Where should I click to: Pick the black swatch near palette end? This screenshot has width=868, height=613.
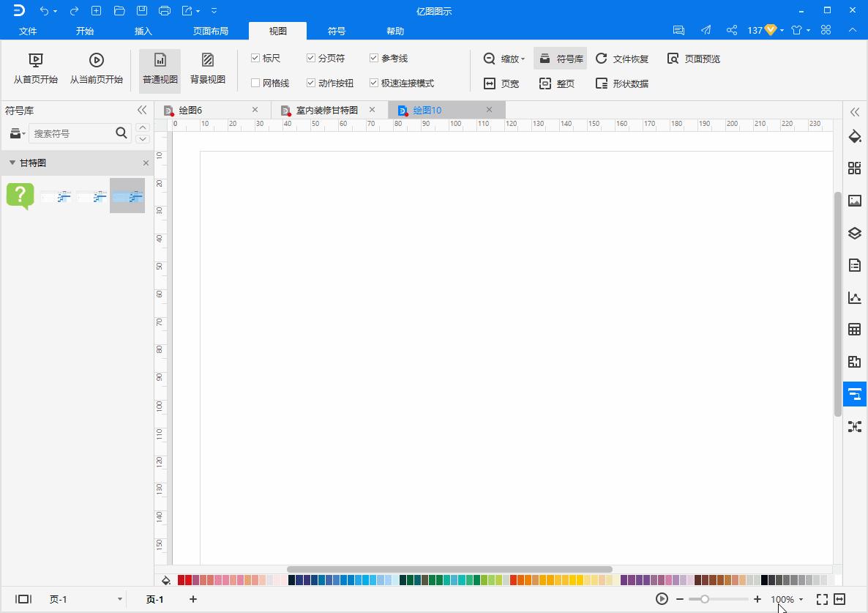pyautogui.click(x=765, y=580)
